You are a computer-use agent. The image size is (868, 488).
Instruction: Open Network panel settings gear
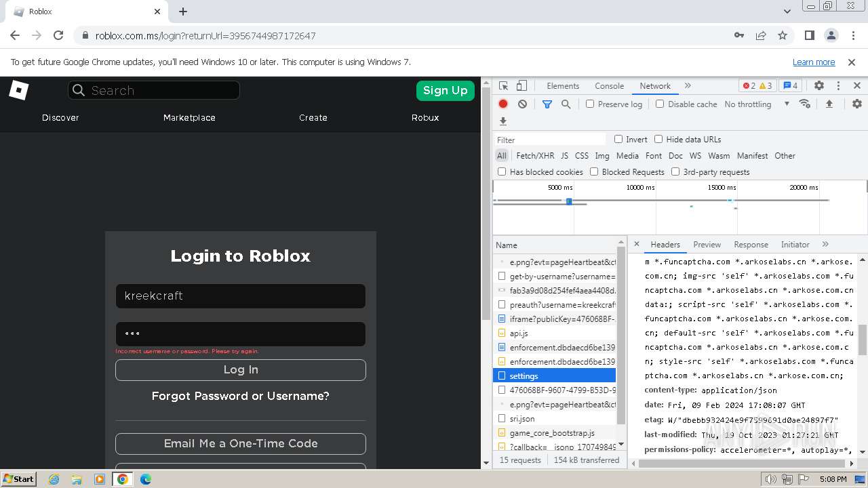point(857,104)
